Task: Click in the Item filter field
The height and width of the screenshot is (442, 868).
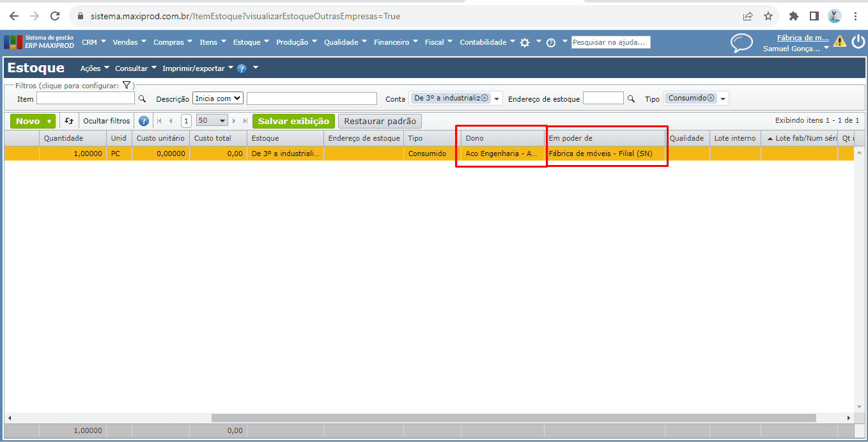Action: [x=86, y=99]
